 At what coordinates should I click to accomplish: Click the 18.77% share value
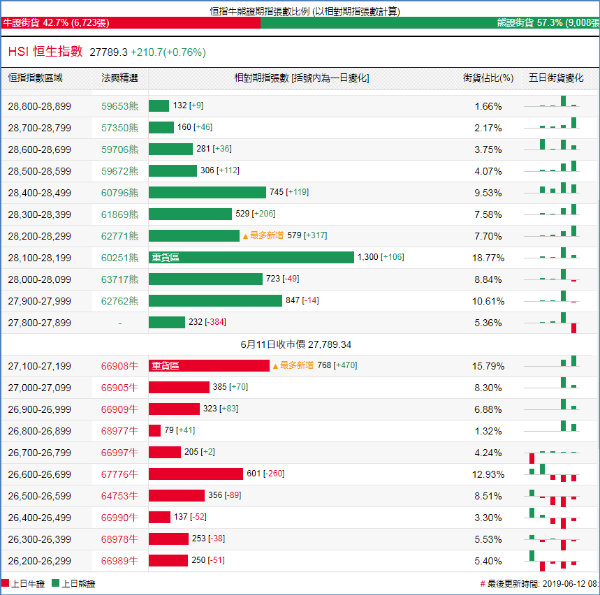pyautogui.click(x=488, y=258)
